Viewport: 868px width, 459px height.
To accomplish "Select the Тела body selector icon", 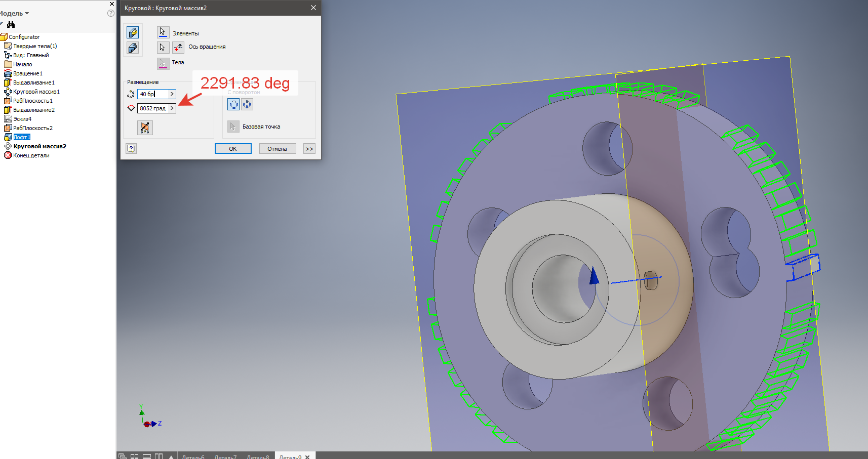I will pyautogui.click(x=163, y=63).
